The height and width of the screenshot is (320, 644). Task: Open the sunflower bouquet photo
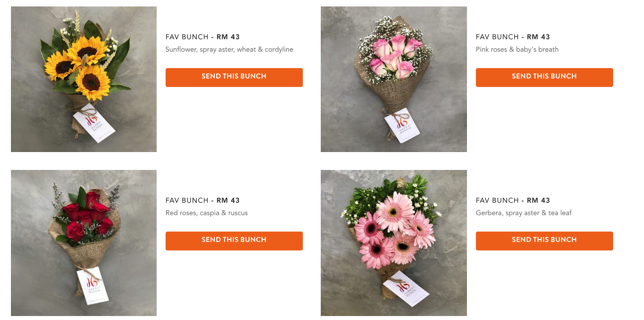(84, 79)
